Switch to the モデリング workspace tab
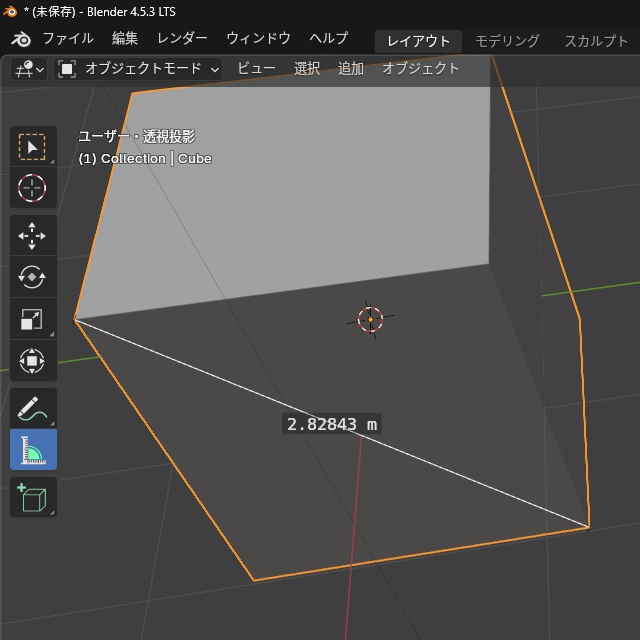Screen dimensions: 640x640 coord(507,41)
